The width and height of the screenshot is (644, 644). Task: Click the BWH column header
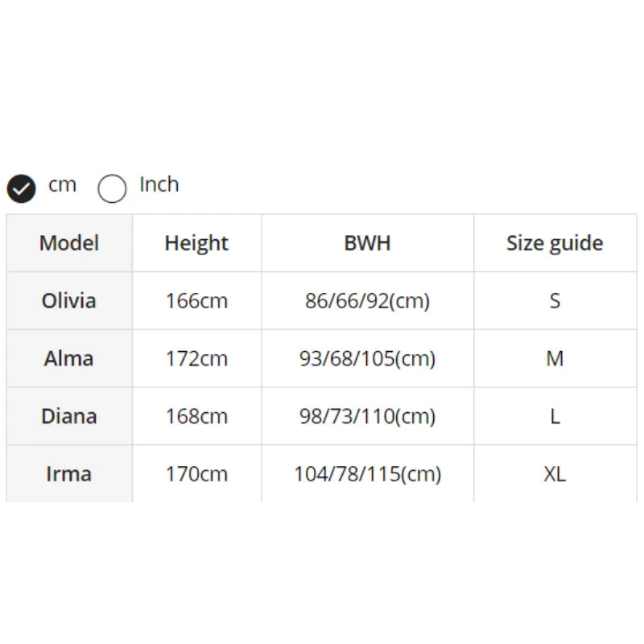click(x=367, y=243)
